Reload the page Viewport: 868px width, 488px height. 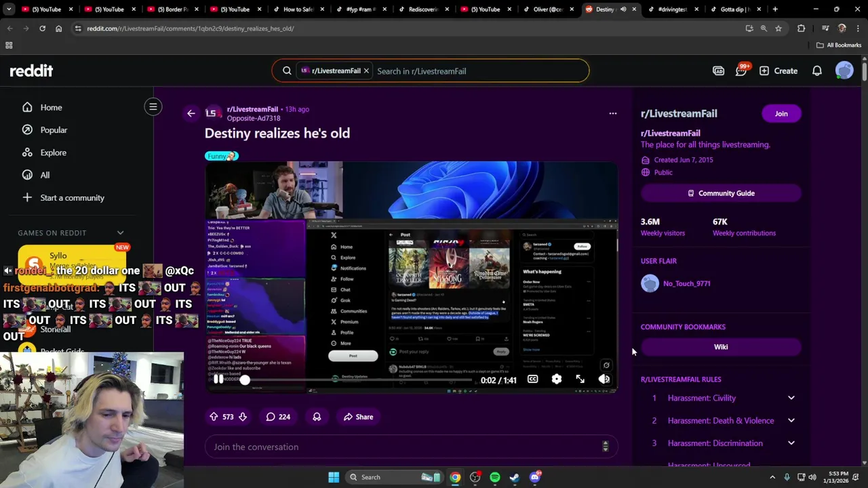tap(42, 28)
